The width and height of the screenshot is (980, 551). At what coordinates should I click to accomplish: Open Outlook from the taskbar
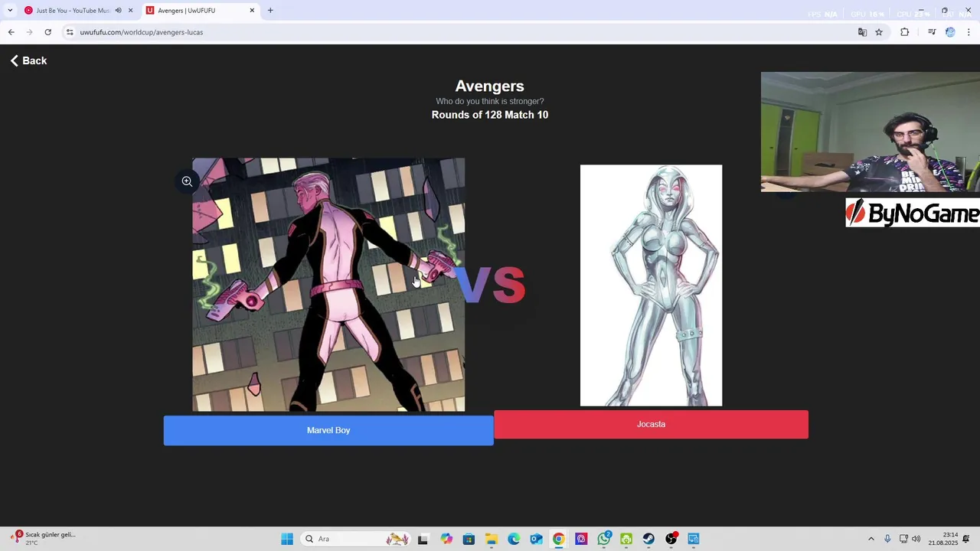536,539
